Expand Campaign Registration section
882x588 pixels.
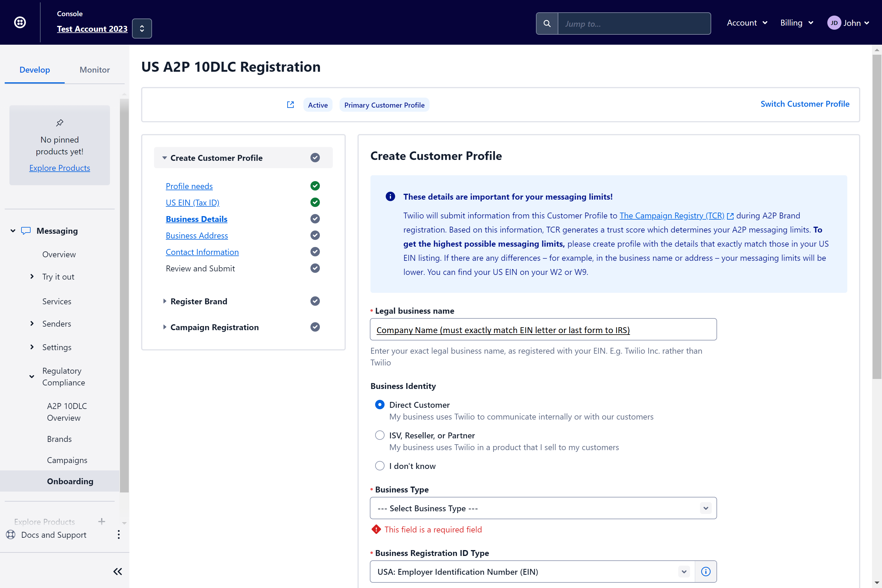click(214, 327)
